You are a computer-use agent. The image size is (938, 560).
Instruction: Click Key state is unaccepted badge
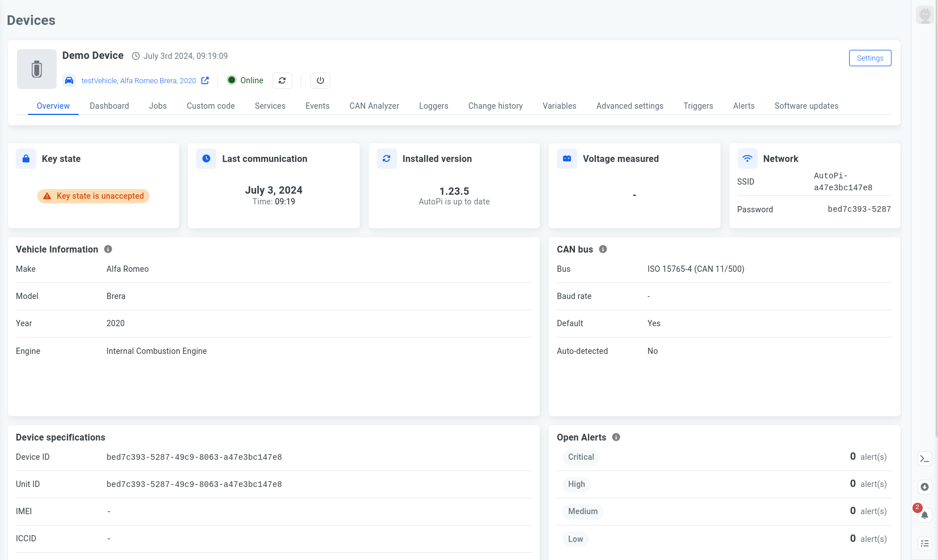click(x=93, y=196)
